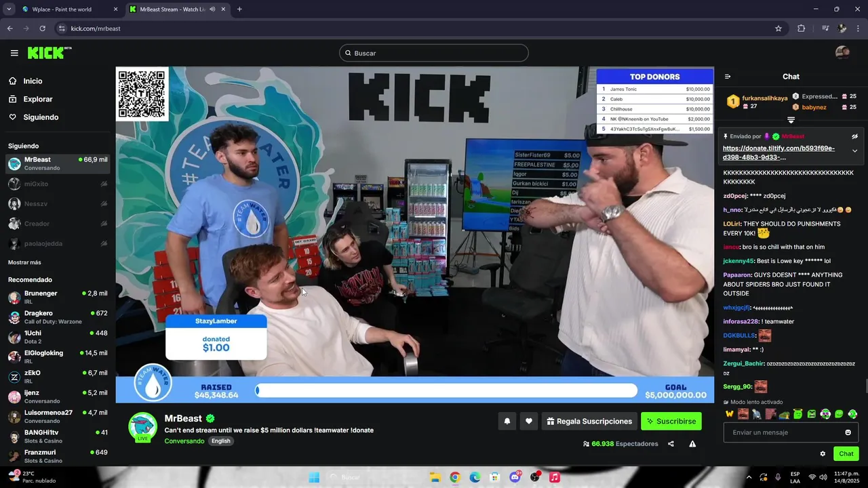Send message with Chat button
Viewport: 868px width, 488px height.
(x=846, y=453)
